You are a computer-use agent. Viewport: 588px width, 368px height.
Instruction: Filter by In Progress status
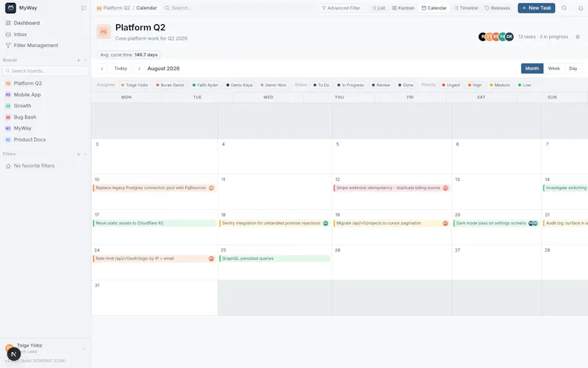[351, 85]
